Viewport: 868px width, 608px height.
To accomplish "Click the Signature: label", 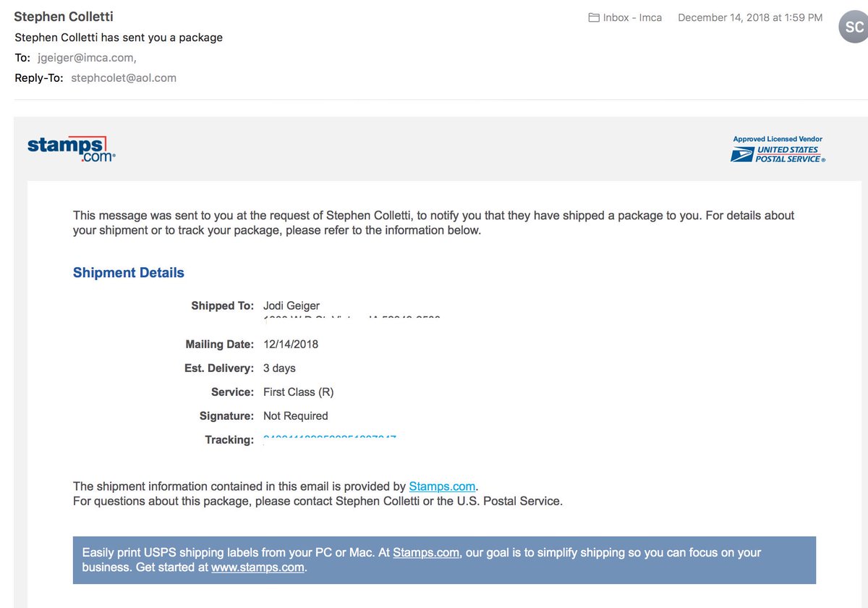I will (226, 415).
